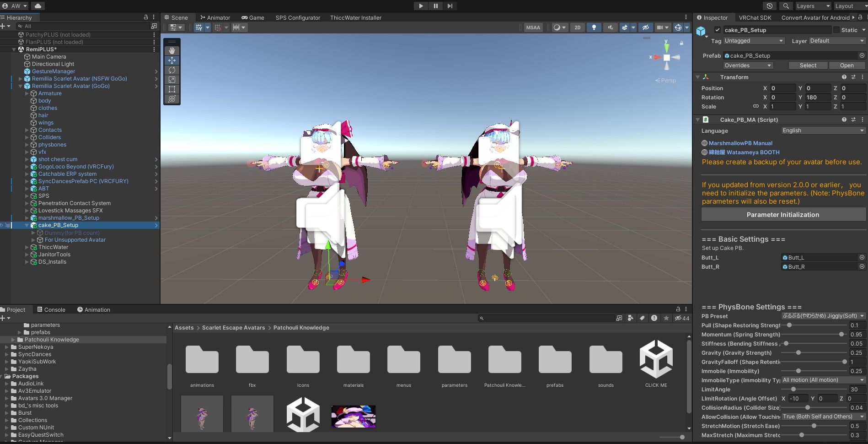Open the cloud services icon
This screenshot has height=444, width=868.
38,6
